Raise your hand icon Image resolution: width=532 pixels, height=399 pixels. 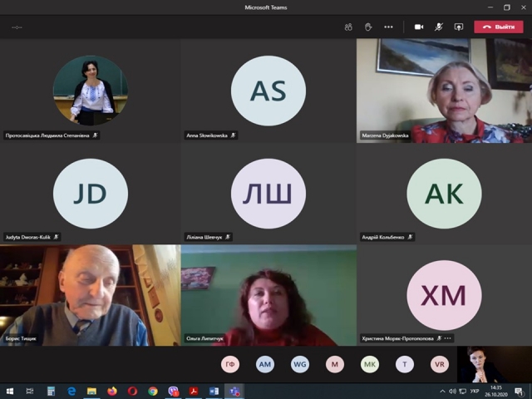(368, 27)
